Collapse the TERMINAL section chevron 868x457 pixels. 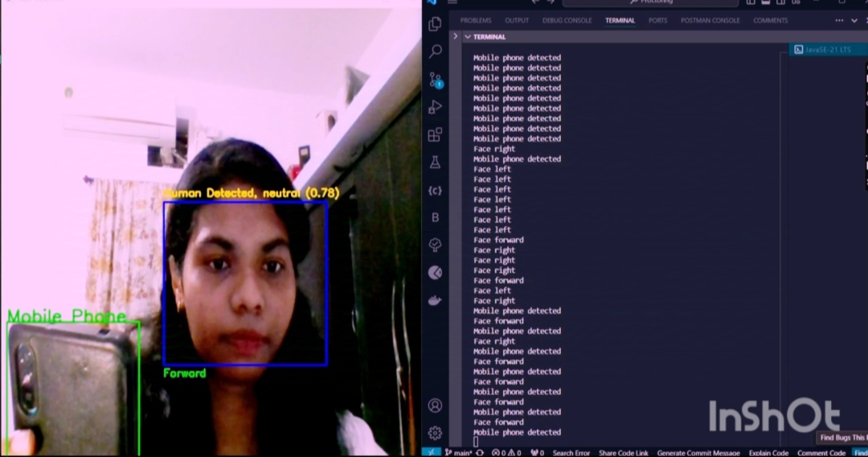pyautogui.click(x=467, y=37)
